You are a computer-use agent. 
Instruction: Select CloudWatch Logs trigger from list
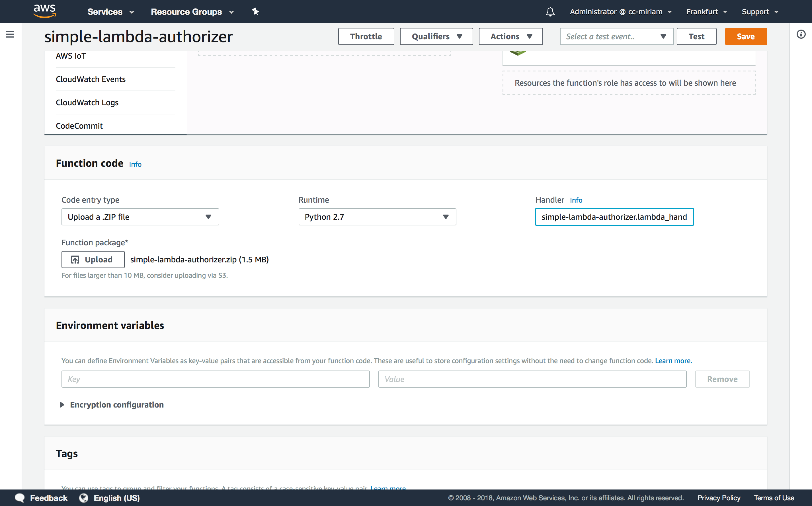coord(87,102)
